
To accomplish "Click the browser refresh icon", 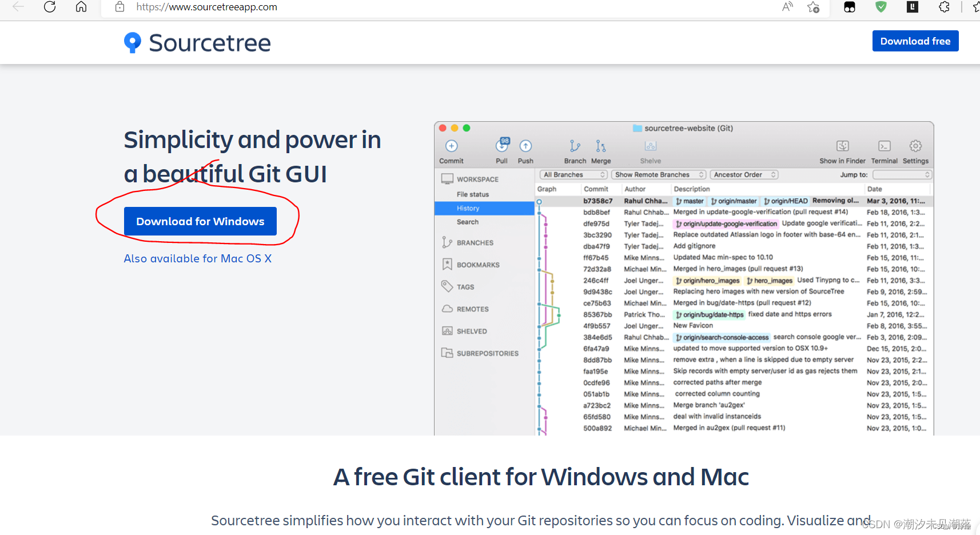I will click(x=50, y=7).
